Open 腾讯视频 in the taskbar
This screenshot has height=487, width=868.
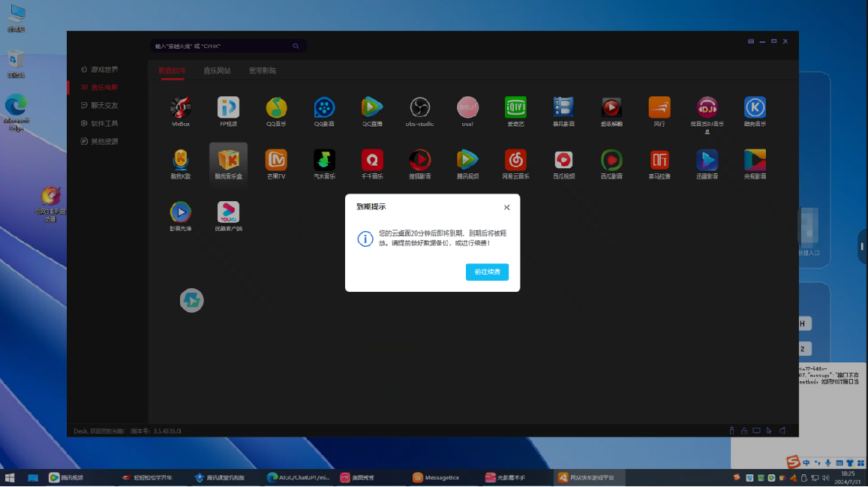[67, 477]
